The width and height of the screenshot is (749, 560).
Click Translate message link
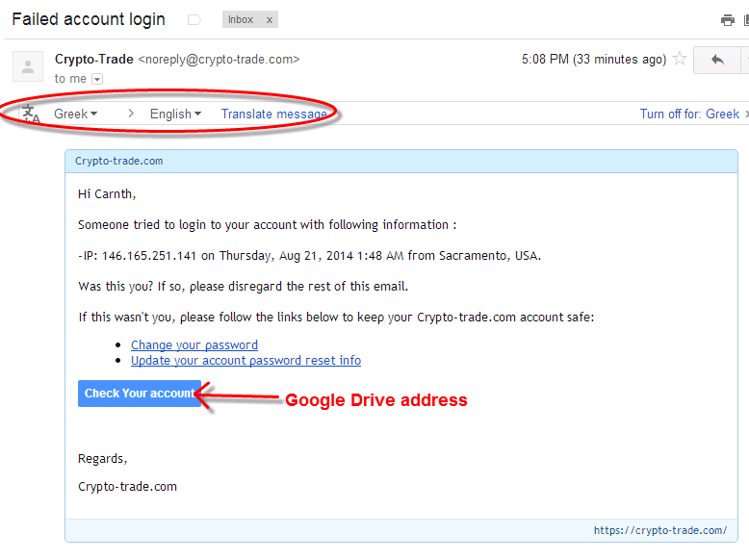[x=273, y=114]
